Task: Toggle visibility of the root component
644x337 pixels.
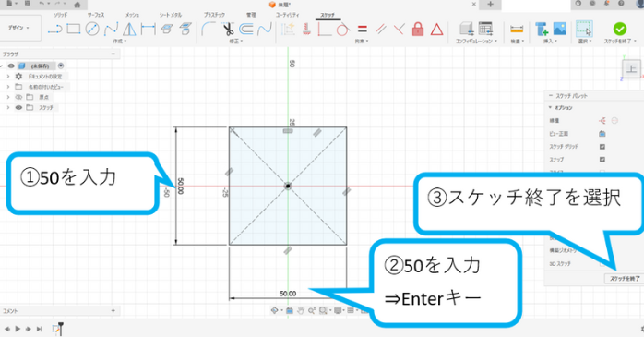Action: [11, 66]
